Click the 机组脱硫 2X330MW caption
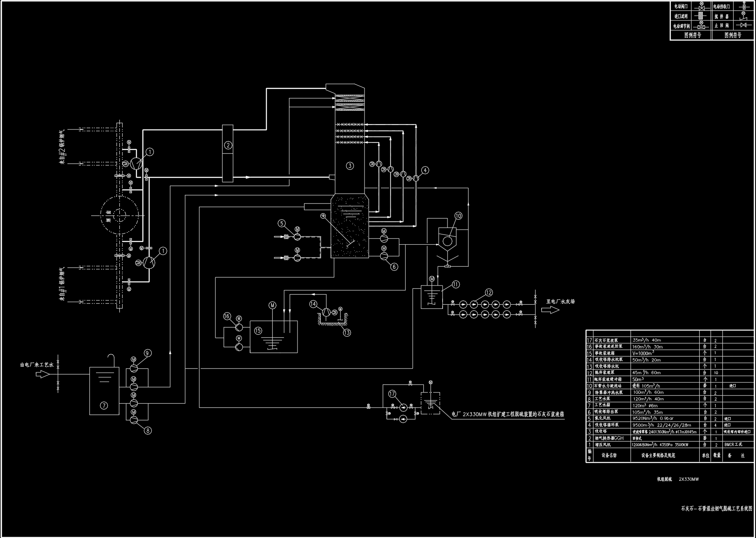The image size is (756, 538). [678, 479]
